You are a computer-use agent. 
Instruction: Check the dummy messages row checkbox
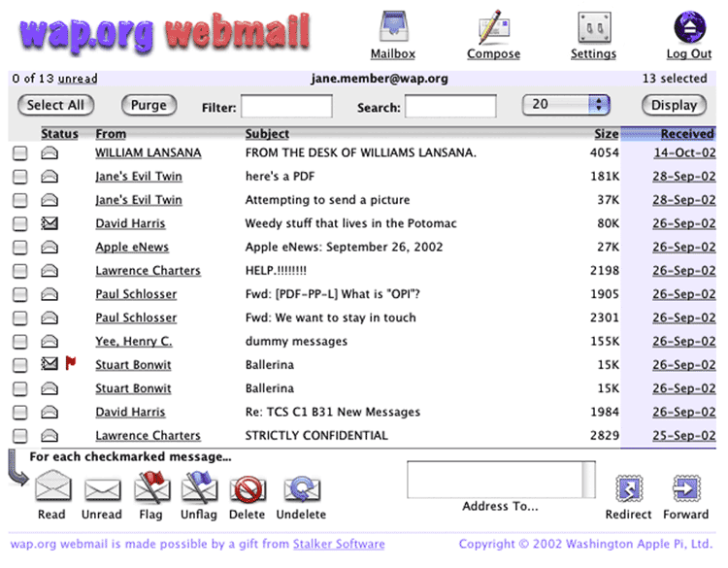click(20, 342)
